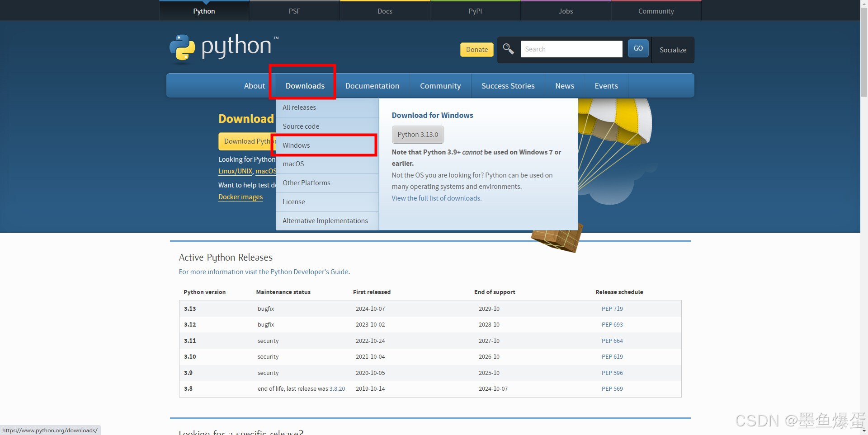Open the Downloads menu
Image resolution: width=868 pixels, height=435 pixels.
pyautogui.click(x=305, y=86)
